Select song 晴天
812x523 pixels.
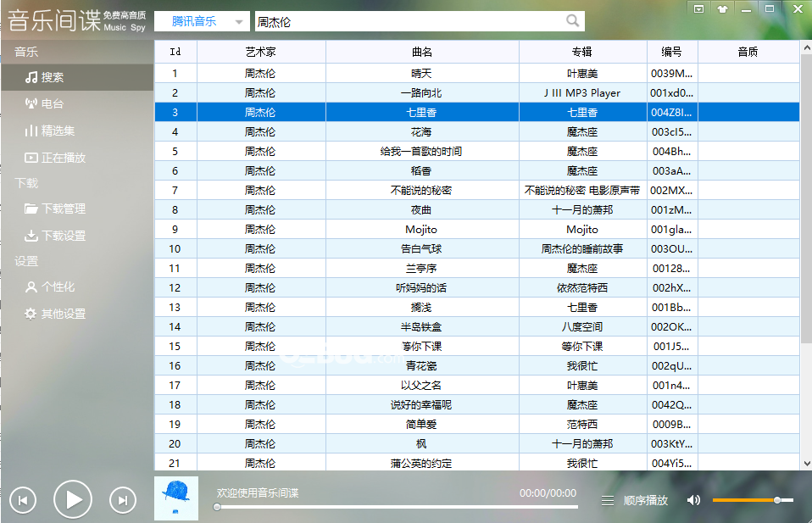click(x=421, y=74)
